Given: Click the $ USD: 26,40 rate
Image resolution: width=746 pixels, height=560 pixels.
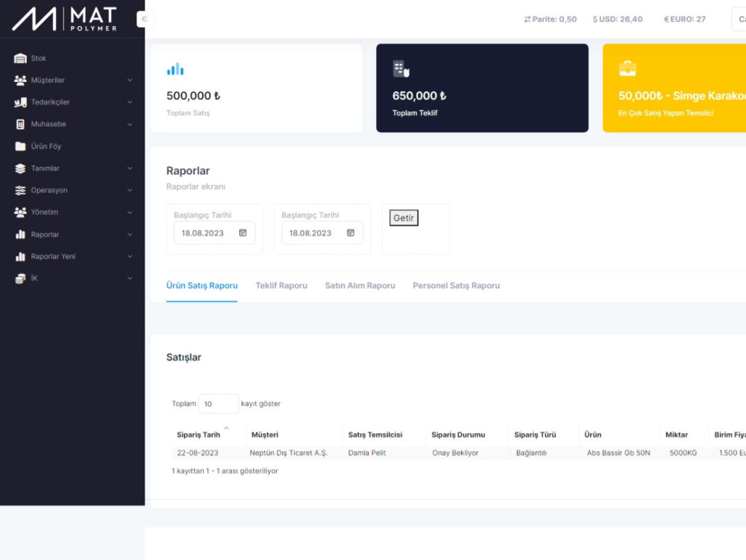Looking at the screenshot, I should click(617, 19).
